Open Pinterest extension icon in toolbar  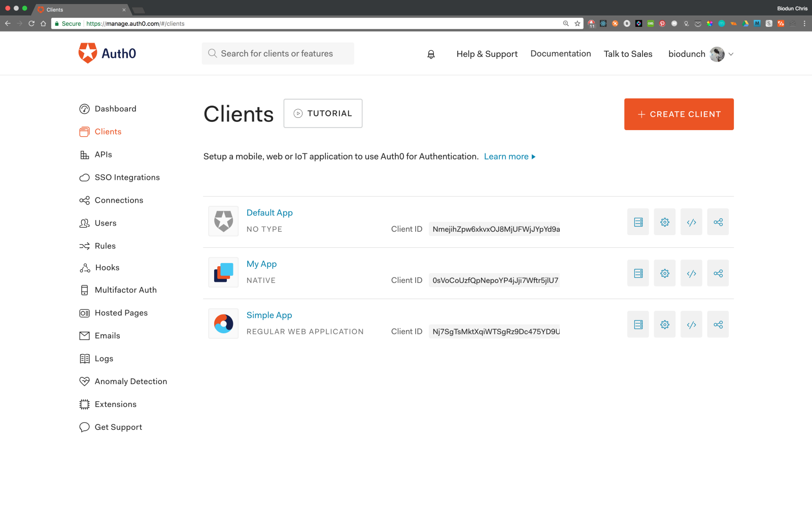(662, 23)
